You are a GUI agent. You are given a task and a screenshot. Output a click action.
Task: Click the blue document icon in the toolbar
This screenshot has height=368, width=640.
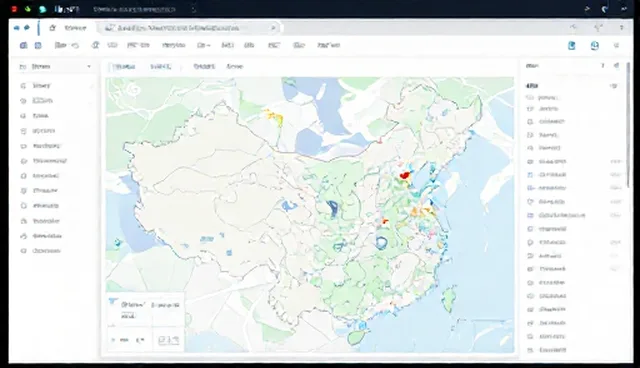[572, 46]
